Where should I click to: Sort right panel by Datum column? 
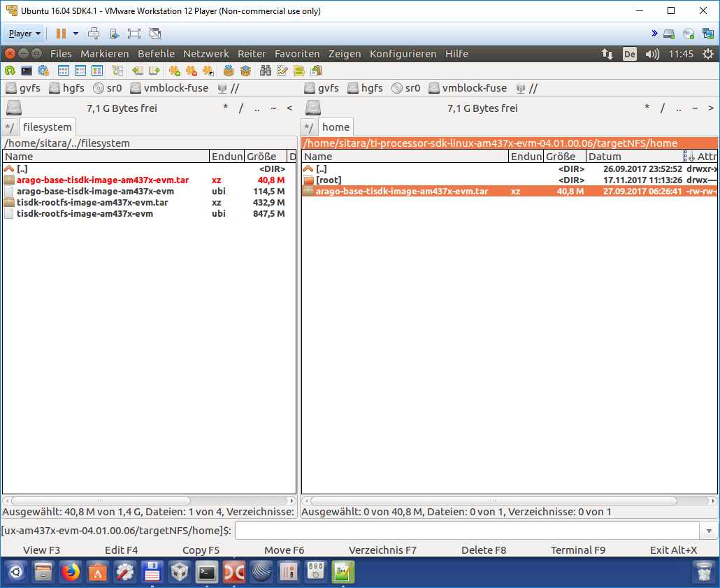point(635,156)
